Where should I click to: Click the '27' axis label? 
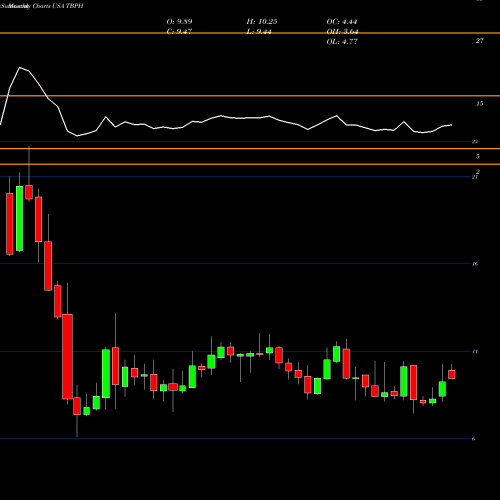click(x=479, y=41)
